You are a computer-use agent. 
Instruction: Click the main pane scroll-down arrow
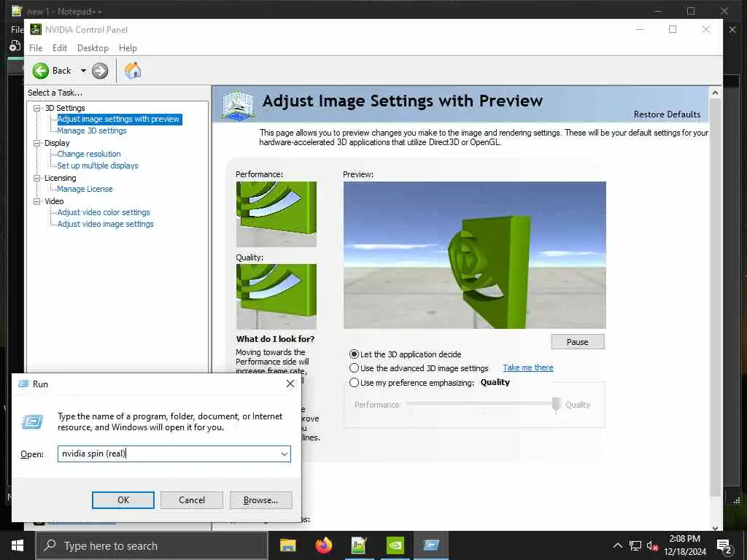pyautogui.click(x=715, y=527)
